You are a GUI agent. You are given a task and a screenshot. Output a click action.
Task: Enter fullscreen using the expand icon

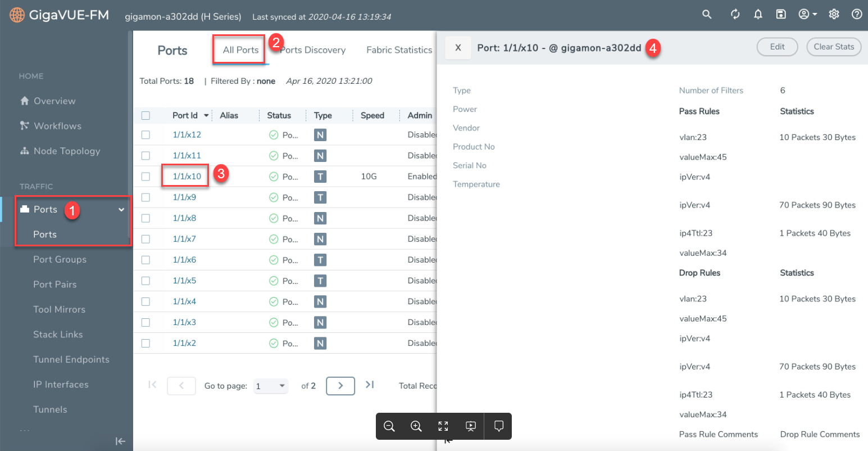(443, 426)
